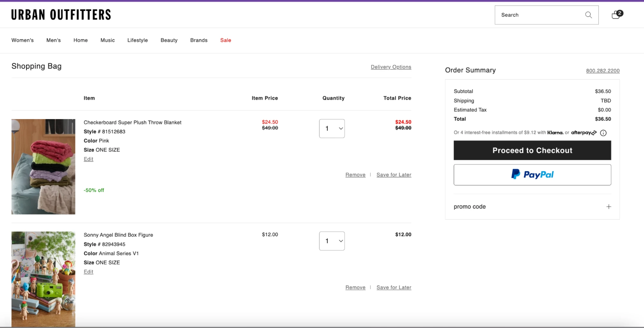Click the PayPal checkout button logo
This screenshot has height=328, width=644.
[x=532, y=174]
